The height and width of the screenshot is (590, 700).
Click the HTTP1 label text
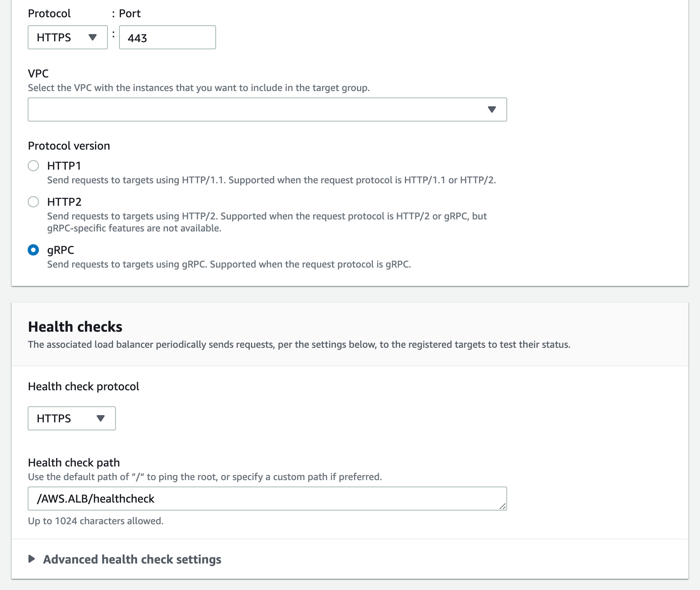pos(64,165)
